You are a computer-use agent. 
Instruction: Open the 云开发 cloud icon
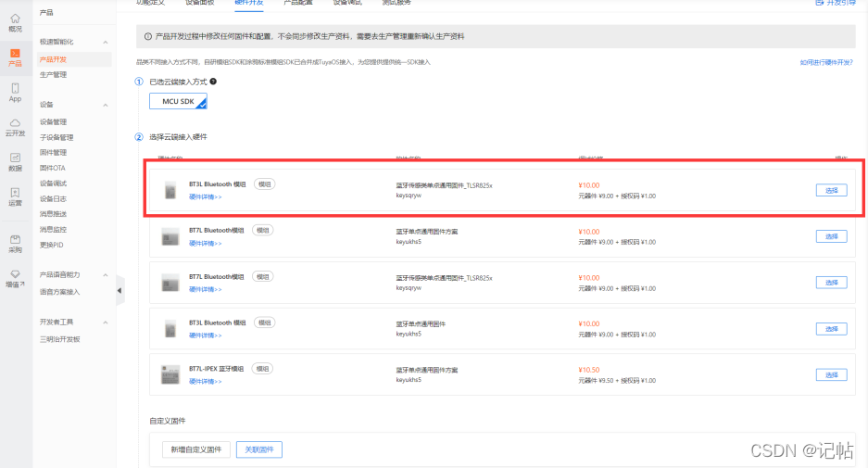pos(15,122)
